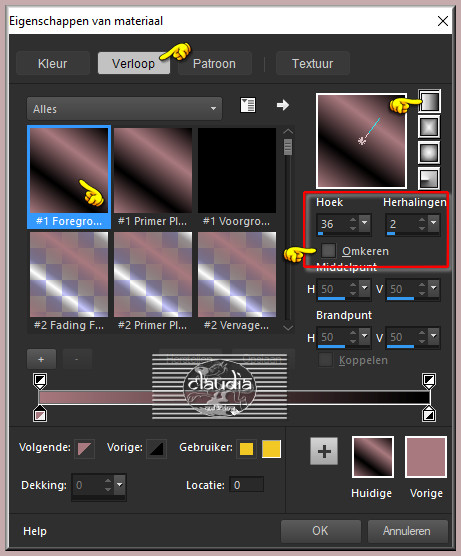
Task: Select the sunburst gradient style icon
Action: tap(429, 153)
